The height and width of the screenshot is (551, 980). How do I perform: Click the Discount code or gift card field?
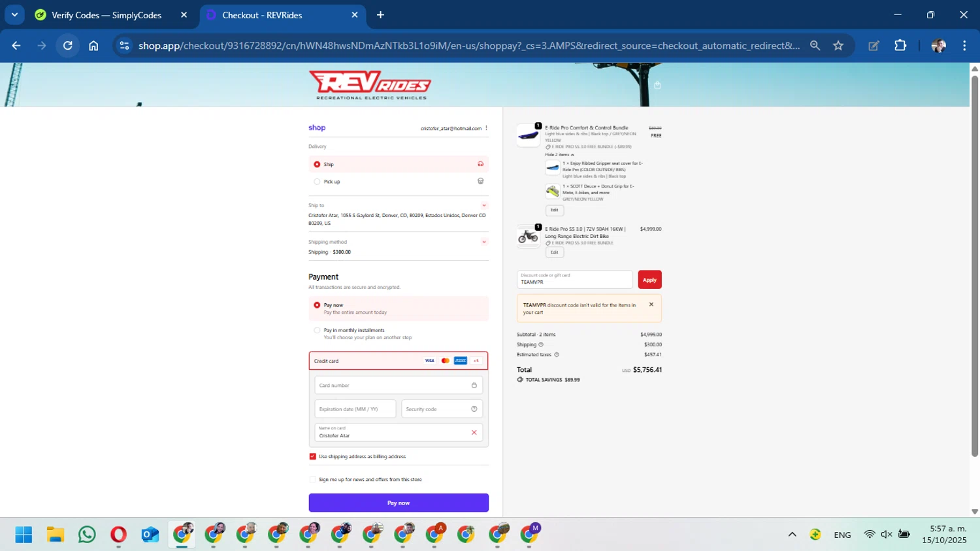[575, 280]
